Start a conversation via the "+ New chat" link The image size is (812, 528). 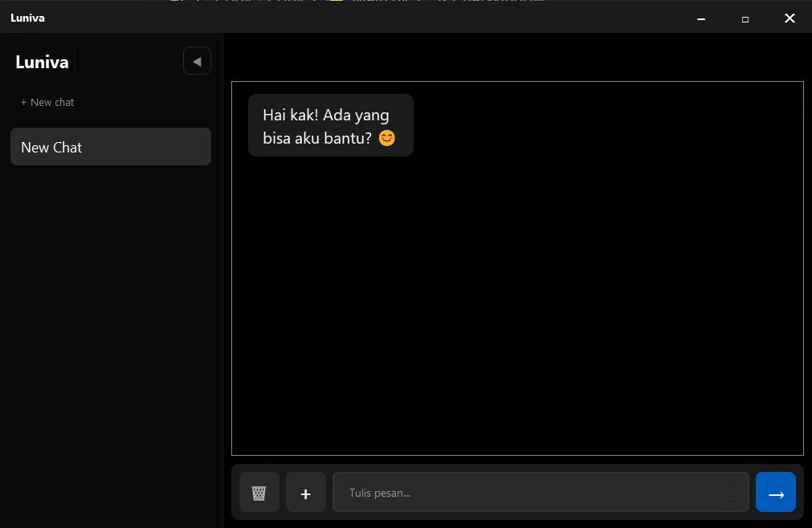tap(47, 102)
